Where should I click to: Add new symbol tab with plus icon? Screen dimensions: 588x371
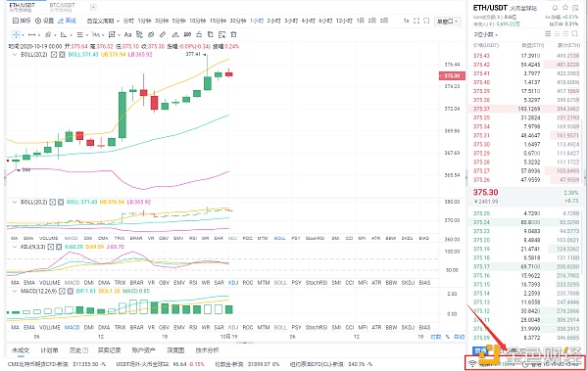pos(93,7)
